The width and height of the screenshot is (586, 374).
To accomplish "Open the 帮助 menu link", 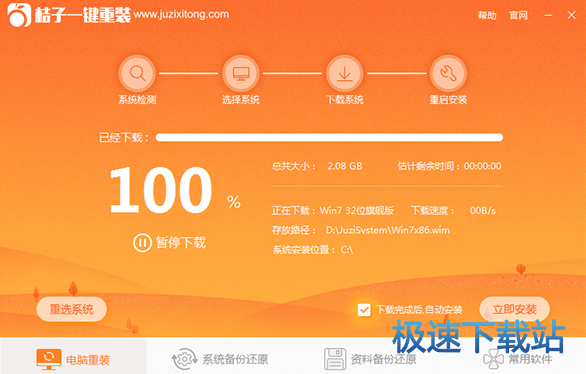I will pyautogui.click(x=487, y=15).
